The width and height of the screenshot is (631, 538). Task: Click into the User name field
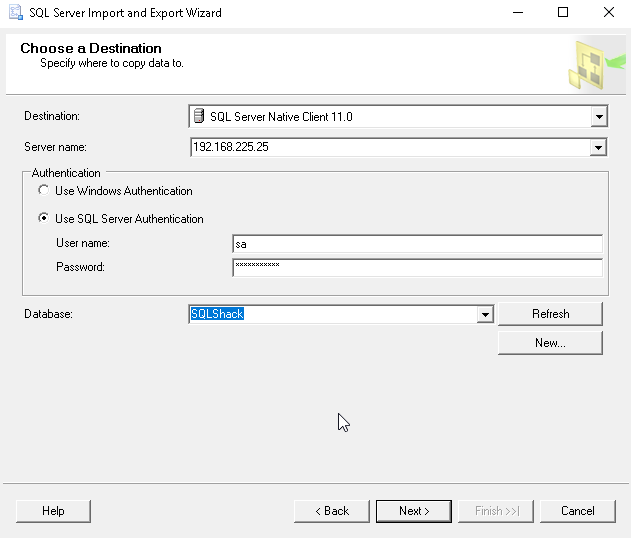pos(416,243)
